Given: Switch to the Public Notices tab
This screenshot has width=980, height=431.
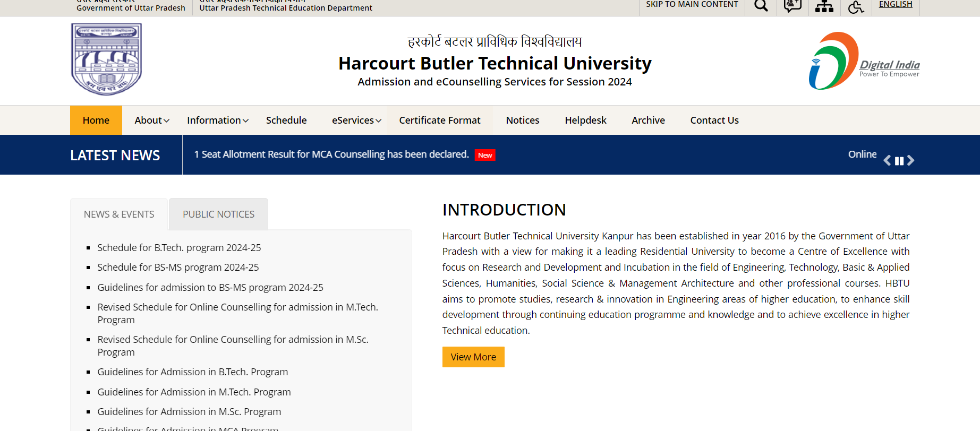Looking at the screenshot, I should (x=218, y=214).
